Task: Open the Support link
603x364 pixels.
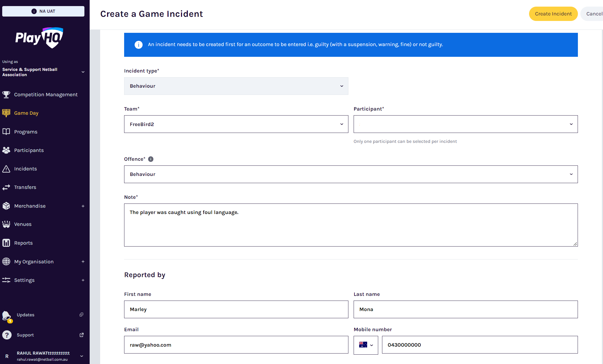Action: coord(25,335)
